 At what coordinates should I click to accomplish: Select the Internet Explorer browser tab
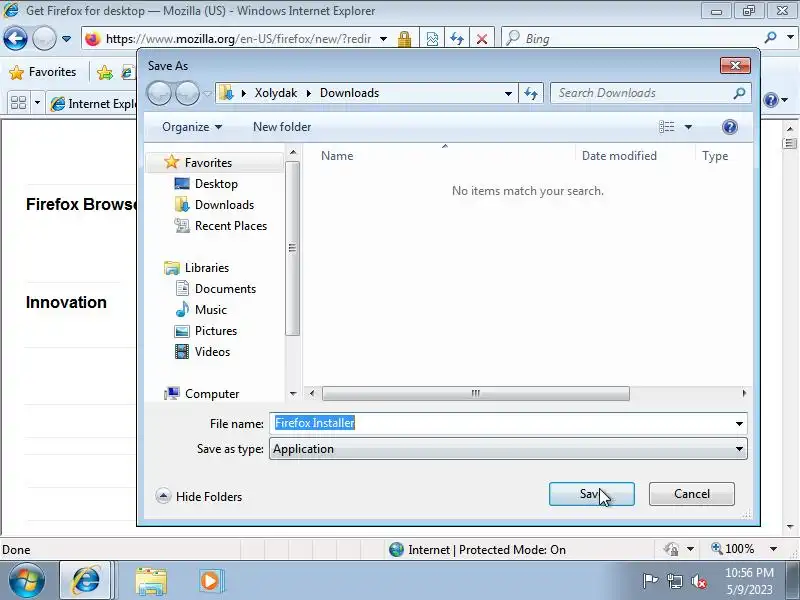[x=93, y=104]
